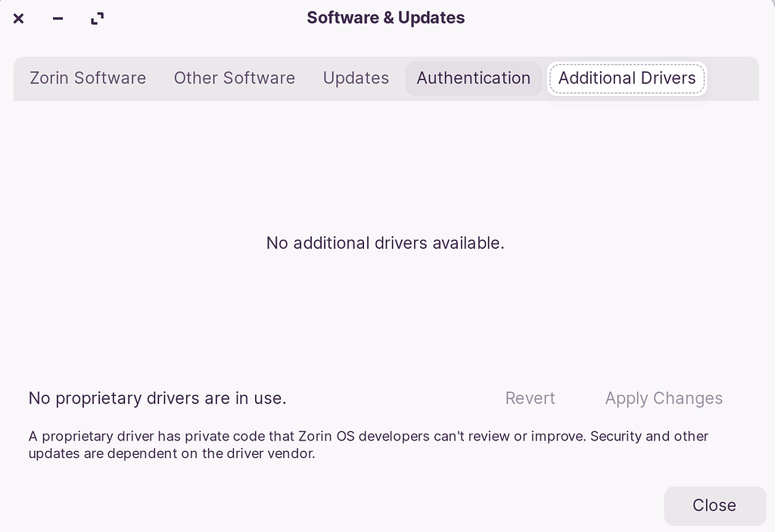Revert driver selection changes
The height and width of the screenshot is (532, 775).
point(530,398)
